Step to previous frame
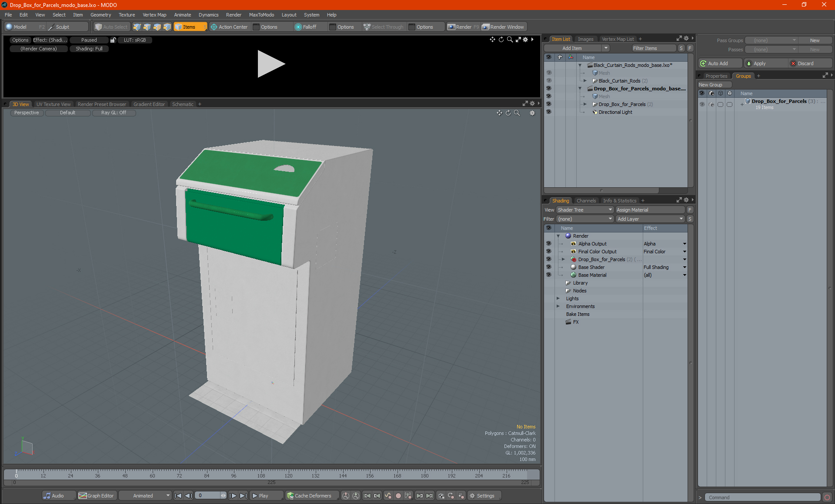The height and width of the screenshot is (504, 835). 188,496
